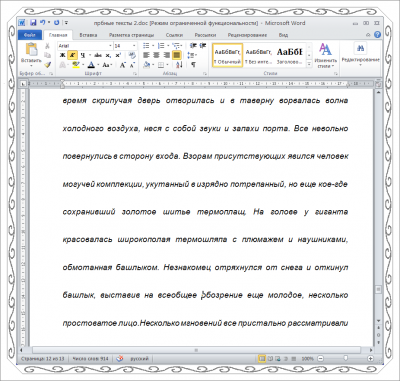Click the Undo arrow icon
The image size is (400, 381).
(43, 23)
